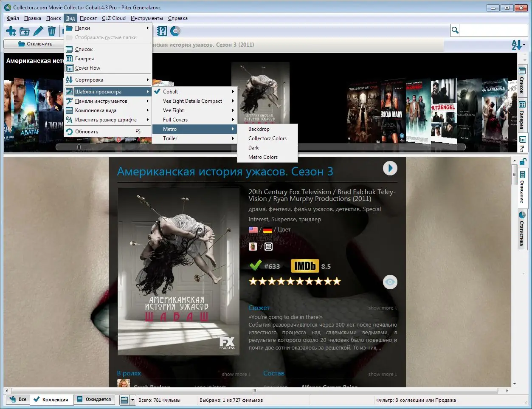Click show more link next to В ролях

(x=236, y=375)
